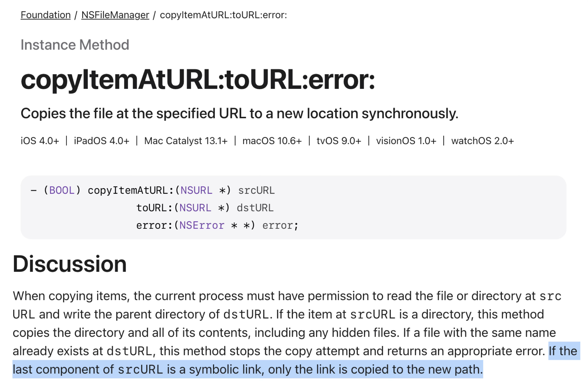588x389 pixels.
Task: Click the BOOL return type
Action: (x=62, y=190)
